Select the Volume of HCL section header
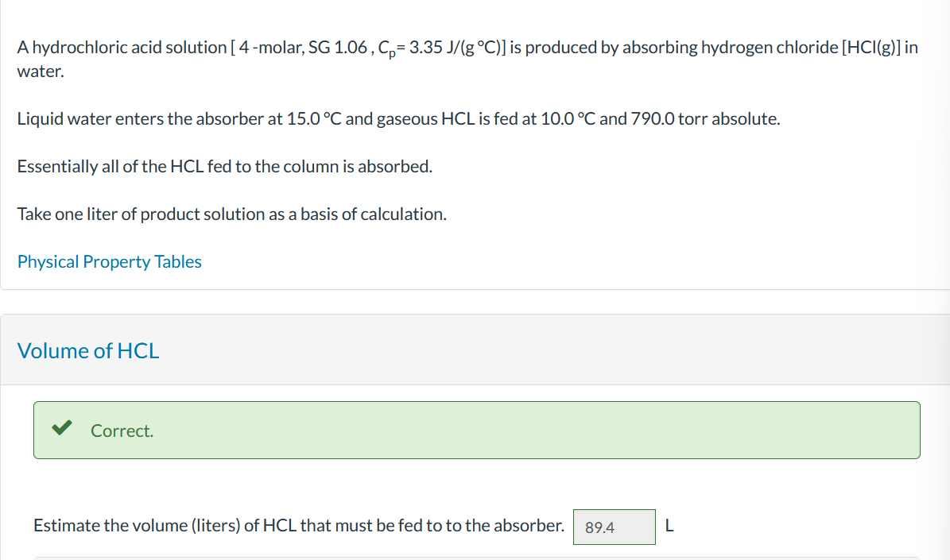The width and height of the screenshot is (950, 560). [88, 350]
